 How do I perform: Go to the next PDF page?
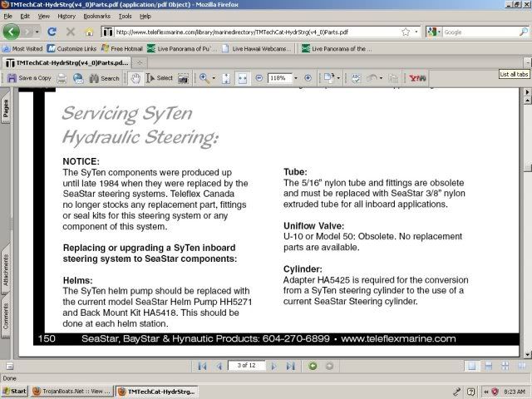coord(273,366)
